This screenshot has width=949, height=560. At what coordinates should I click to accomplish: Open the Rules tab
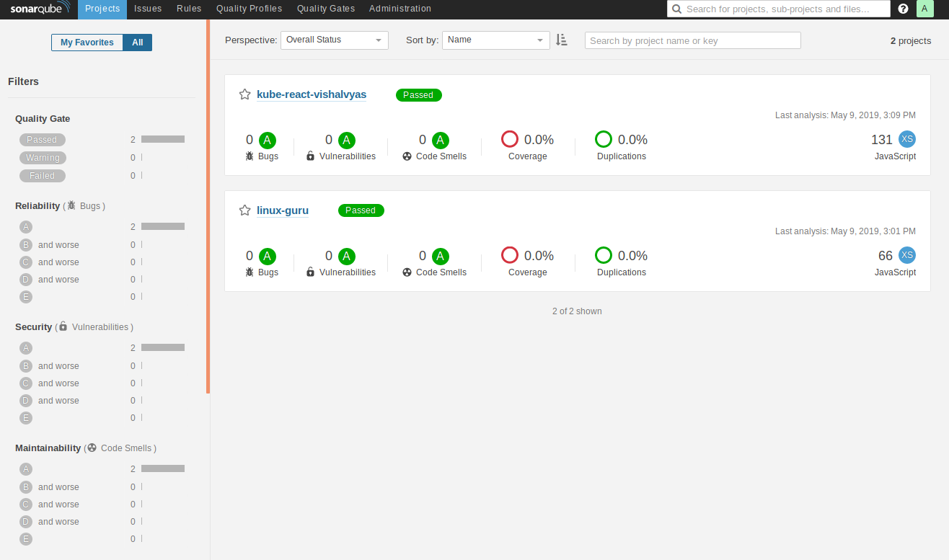click(189, 9)
